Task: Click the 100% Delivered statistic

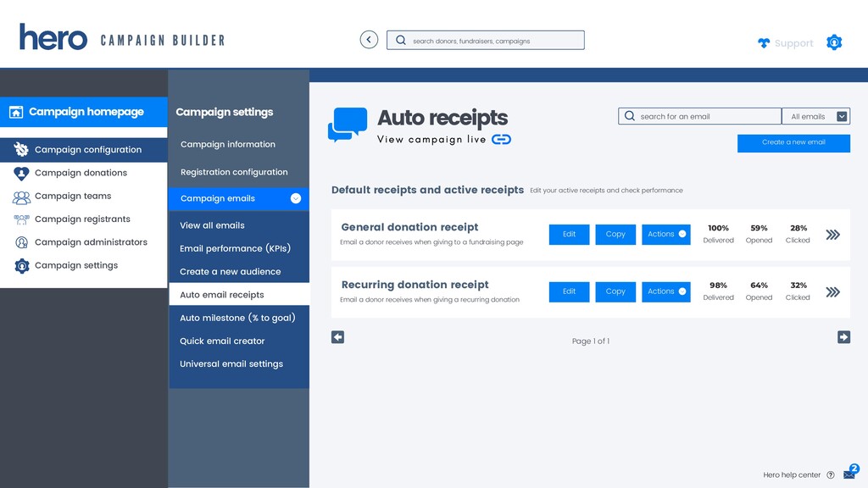Action: click(719, 234)
